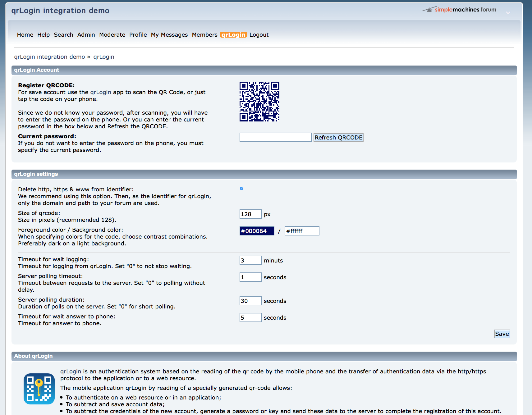Screen dimensions: 532x415
Task: Click the 'Delete http, https & www from identifier:' label
Action: click(76, 189)
